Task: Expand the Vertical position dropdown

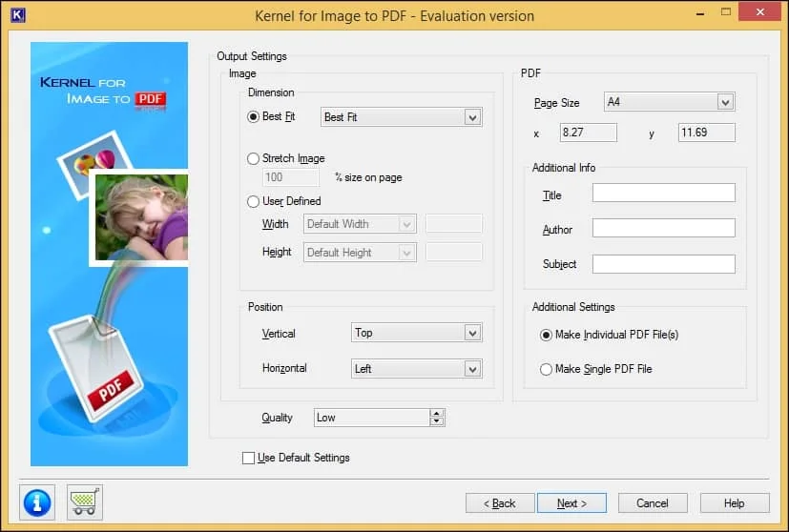Action: (x=417, y=333)
